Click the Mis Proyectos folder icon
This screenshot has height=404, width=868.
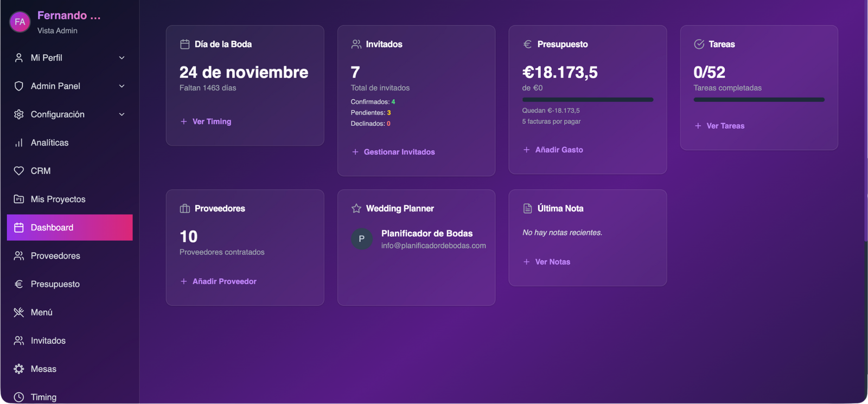(19, 199)
